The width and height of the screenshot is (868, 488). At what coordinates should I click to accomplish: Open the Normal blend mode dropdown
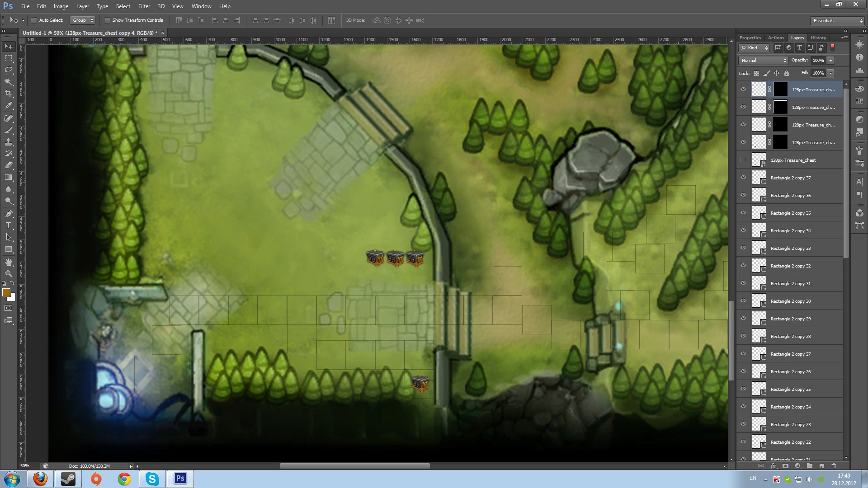coord(763,61)
